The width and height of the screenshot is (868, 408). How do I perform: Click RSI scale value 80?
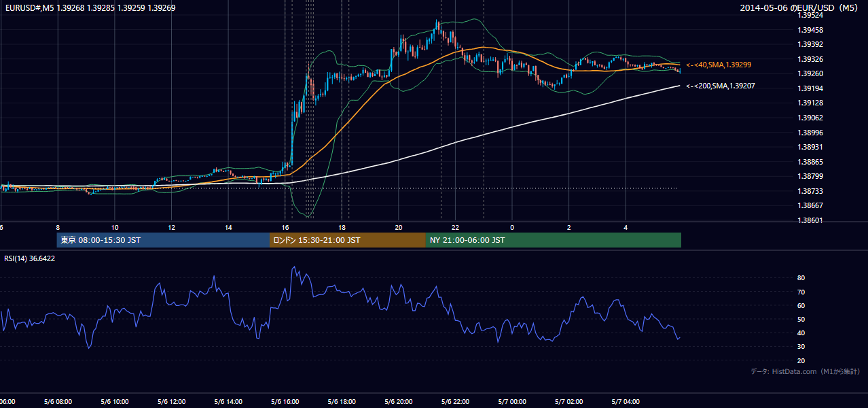pos(801,278)
